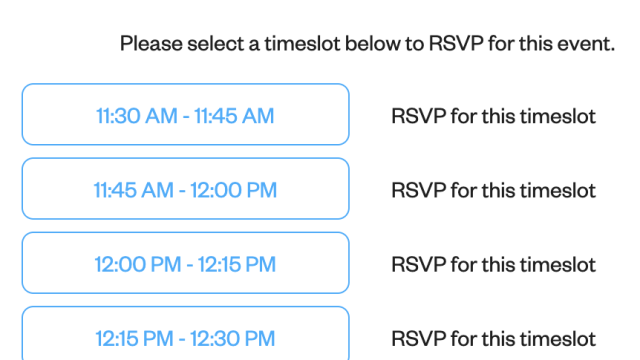The width and height of the screenshot is (640, 360).
Task: Click RSVP label beside 11:30 AM - 11:45 AM
Action: (493, 116)
